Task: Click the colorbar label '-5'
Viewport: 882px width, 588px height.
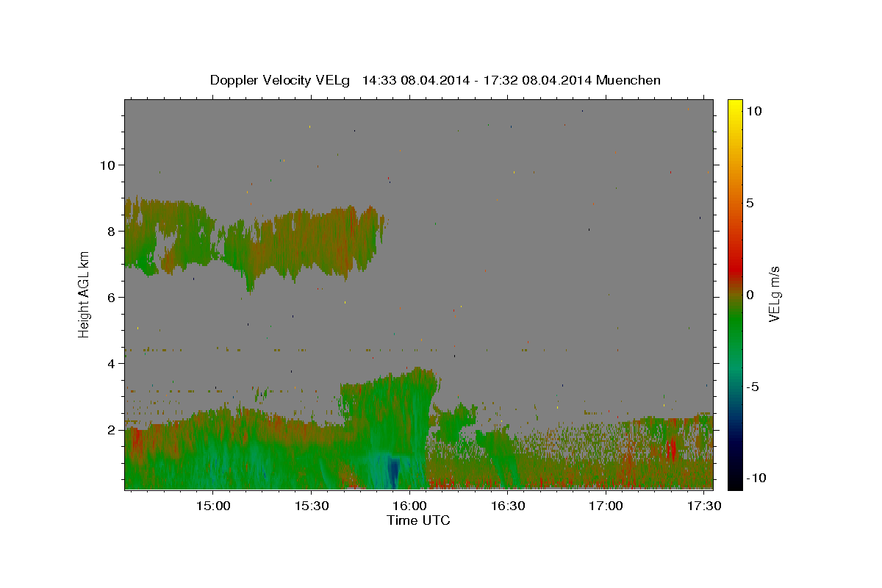Action: pos(753,387)
